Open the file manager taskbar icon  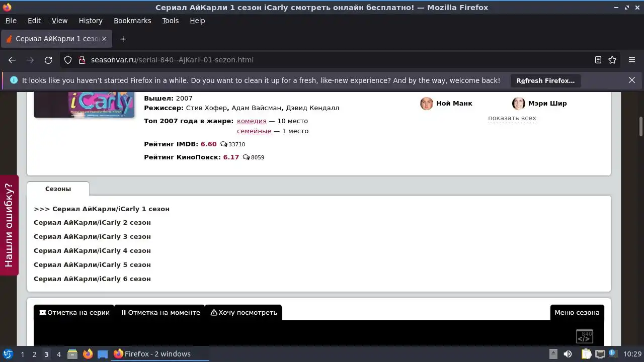pos(72,354)
